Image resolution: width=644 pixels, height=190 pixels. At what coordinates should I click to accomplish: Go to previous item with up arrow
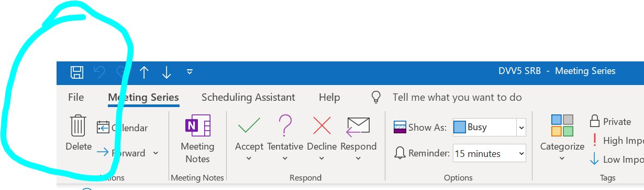coord(144,72)
